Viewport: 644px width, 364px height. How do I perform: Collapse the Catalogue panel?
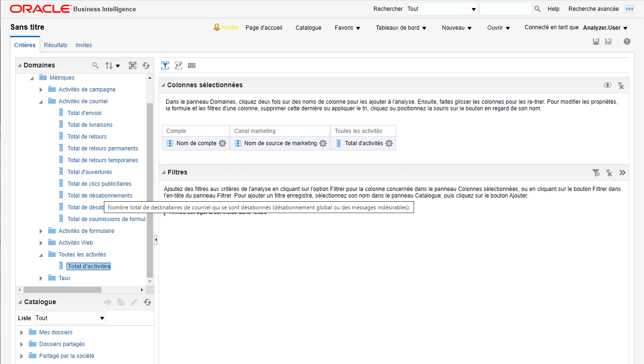coord(19,302)
